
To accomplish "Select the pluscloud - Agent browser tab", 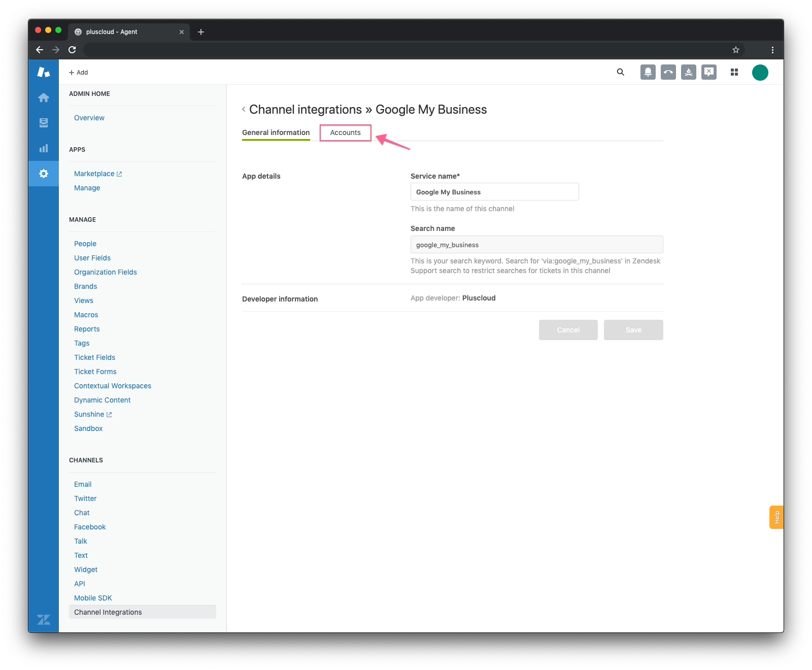I will (129, 31).
